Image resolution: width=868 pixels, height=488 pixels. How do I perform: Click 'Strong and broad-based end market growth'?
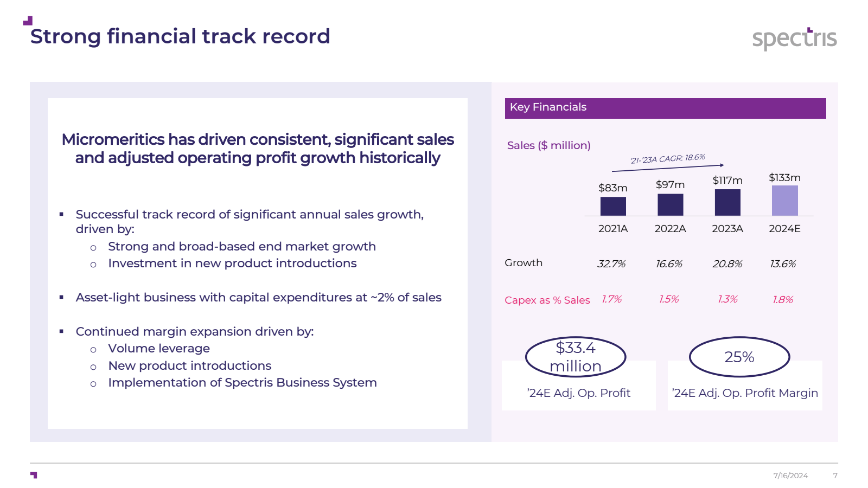[x=242, y=247]
